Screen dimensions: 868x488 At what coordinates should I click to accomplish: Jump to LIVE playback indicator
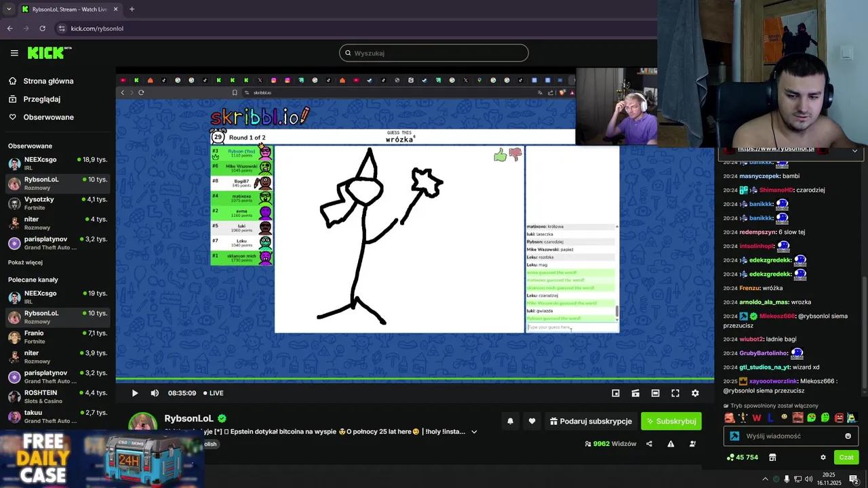[x=213, y=393]
